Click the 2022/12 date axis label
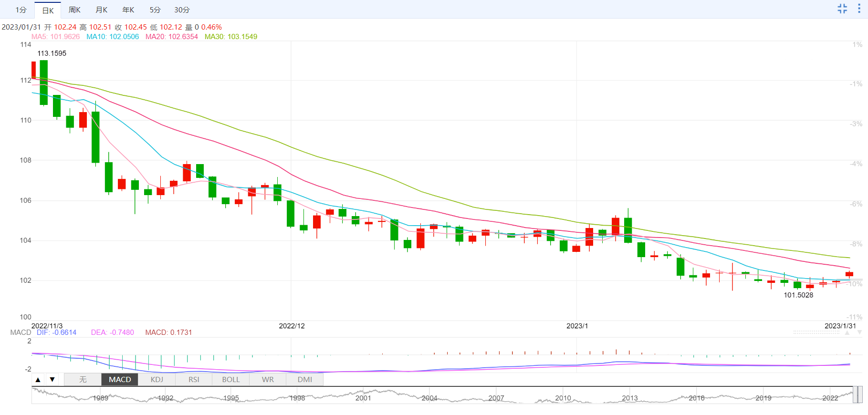The height and width of the screenshot is (415, 868). click(x=292, y=326)
